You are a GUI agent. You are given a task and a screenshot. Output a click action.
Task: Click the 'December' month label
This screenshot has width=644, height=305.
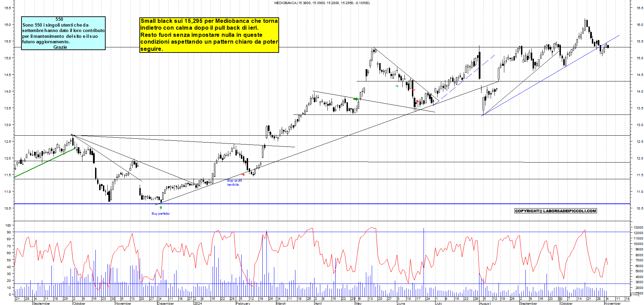tap(166, 303)
